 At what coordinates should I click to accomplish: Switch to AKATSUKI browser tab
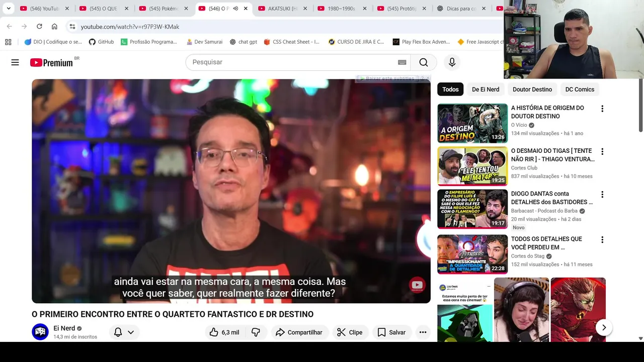point(283,9)
